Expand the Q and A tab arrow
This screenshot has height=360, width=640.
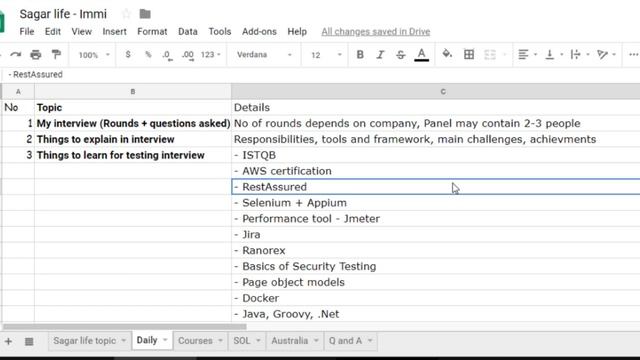point(370,340)
